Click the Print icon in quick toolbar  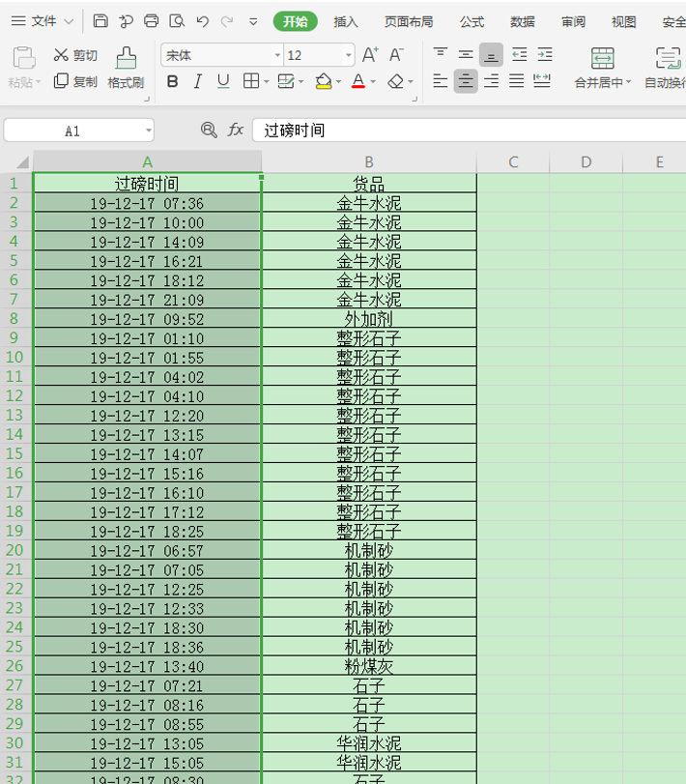pos(152,21)
